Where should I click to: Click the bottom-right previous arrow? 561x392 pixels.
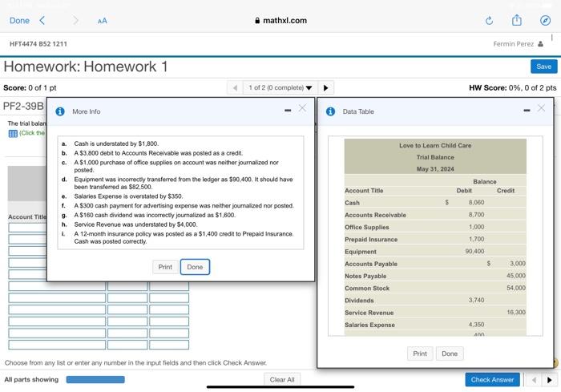[534, 380]
